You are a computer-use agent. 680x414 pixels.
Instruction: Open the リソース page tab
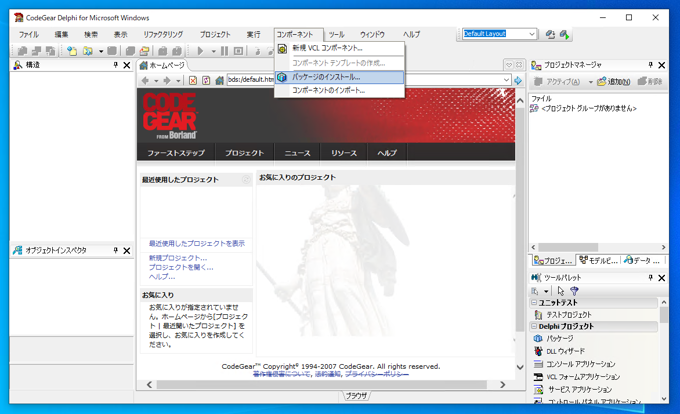[x=343, y=153]
